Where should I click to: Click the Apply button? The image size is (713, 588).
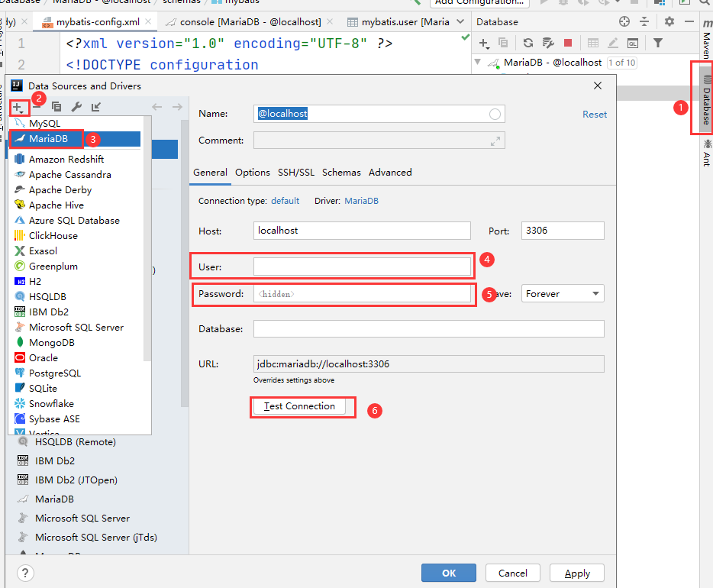pyautogui.click(x=577, y=573)
